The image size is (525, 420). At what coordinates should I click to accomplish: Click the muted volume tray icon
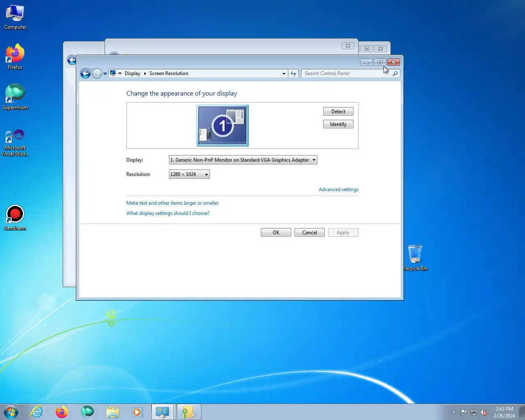pyautogui.click(x=484, y=412)
